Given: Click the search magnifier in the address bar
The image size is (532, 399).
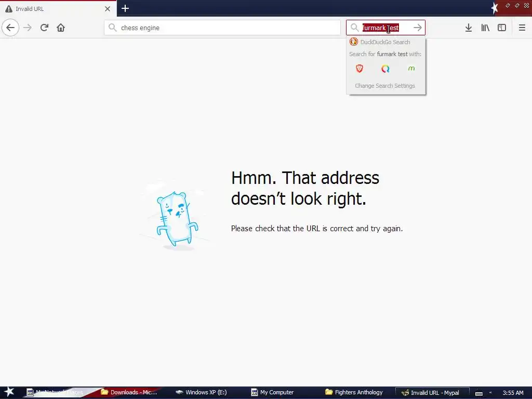Looking at the screenshot, I should point(113,28).
